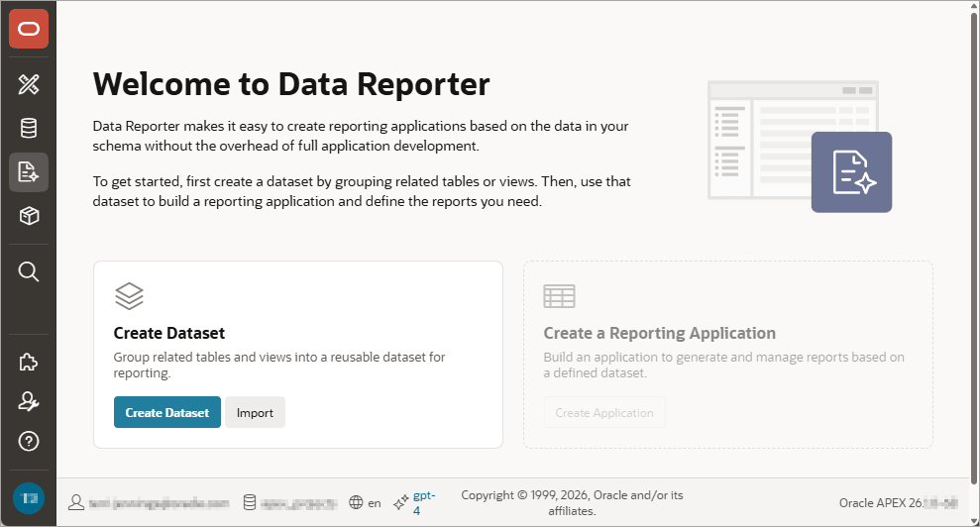Click the AI sparkle icon in footer
980x527 pixels.
(x=400, y=502)
